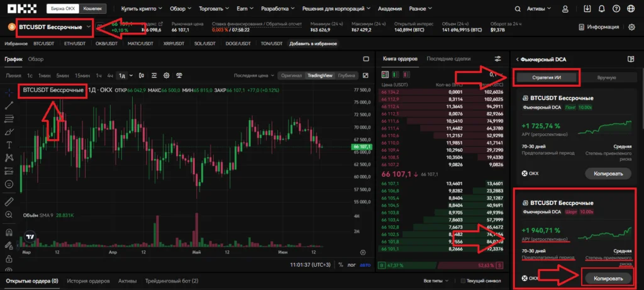Expand the Разное menu
The width and height of the screenshot is (644, 290).
click(x=421, y=9)
